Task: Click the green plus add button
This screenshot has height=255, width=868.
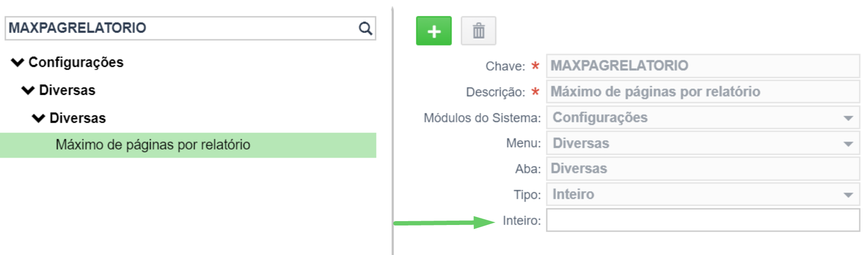Action: pyautogui.click(x=434, y=31)
